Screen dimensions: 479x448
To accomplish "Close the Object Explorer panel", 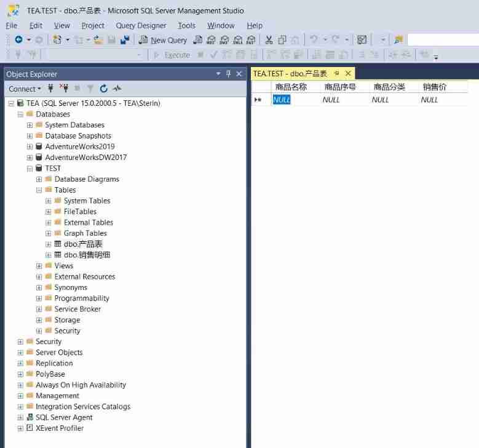I will click(x=239, y=74).
